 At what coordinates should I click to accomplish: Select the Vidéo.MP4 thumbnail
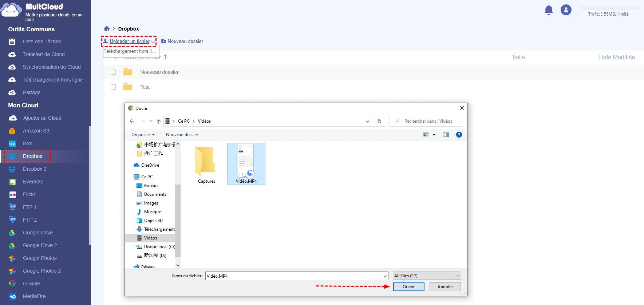point(246,164)
